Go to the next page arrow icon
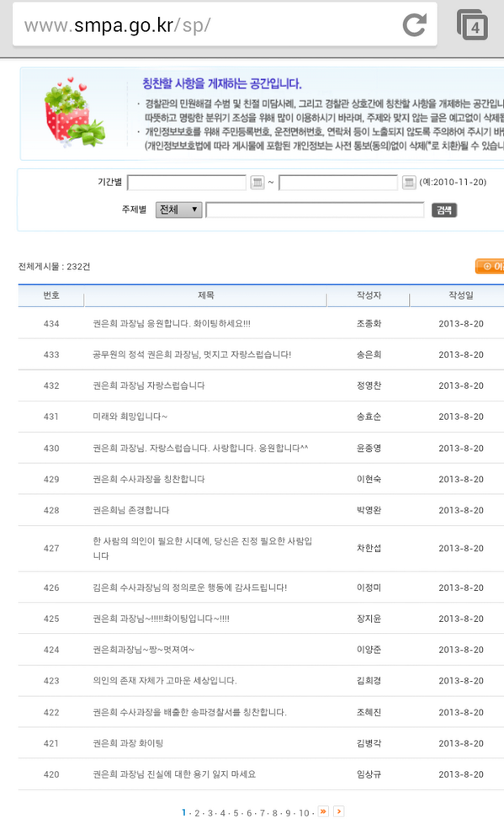Viewport: 504px width, 824px height. tap(339, 811)
